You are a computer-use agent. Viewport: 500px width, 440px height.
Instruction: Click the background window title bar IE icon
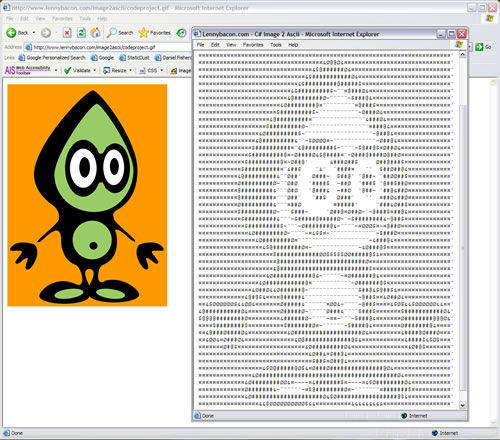pos(6,7)
